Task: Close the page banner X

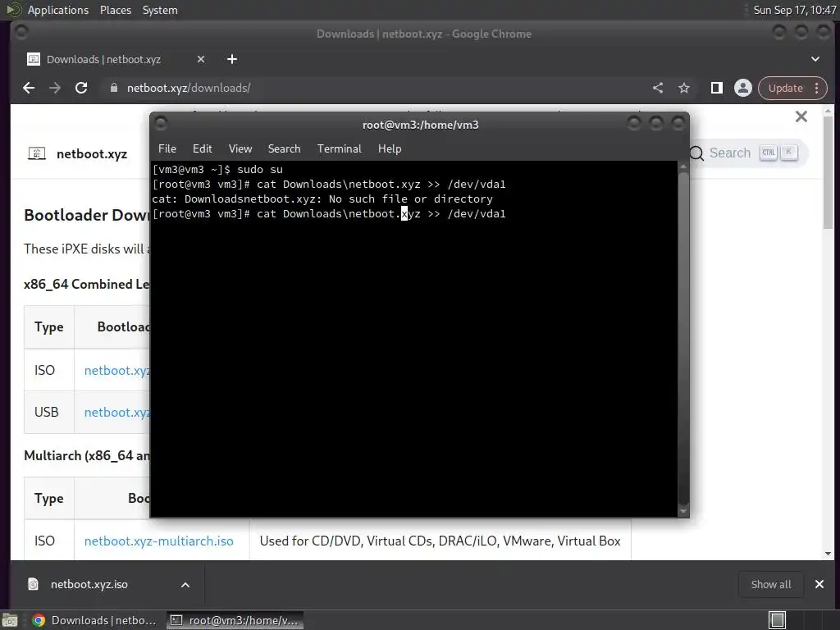Action: (801, 116)
